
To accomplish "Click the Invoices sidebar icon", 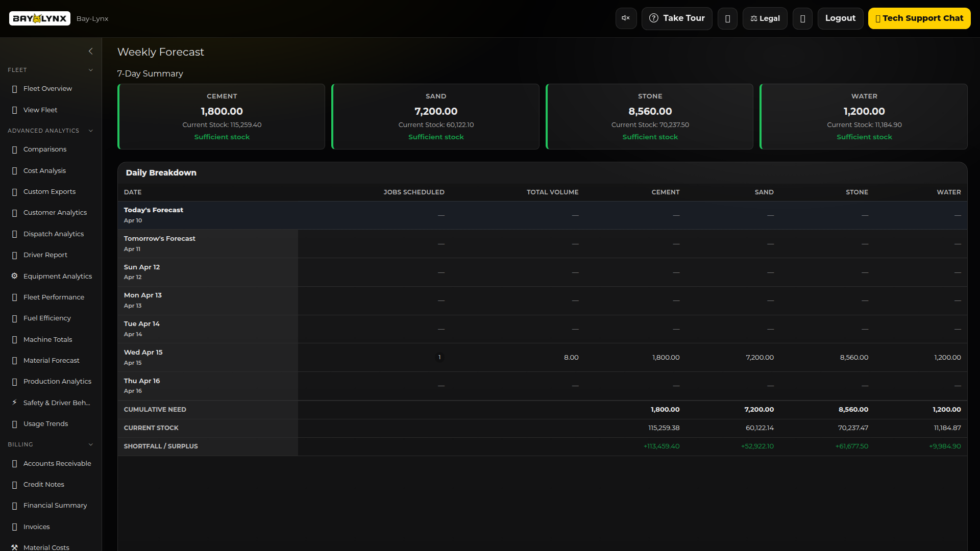I will coord(14,527).
